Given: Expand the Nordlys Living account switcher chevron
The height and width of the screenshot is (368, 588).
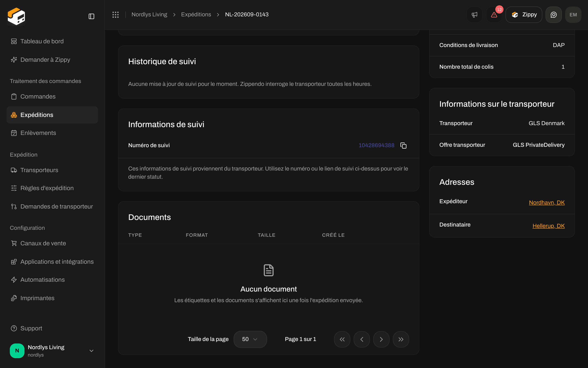Looking at the screenshot, I should point(91,351).
